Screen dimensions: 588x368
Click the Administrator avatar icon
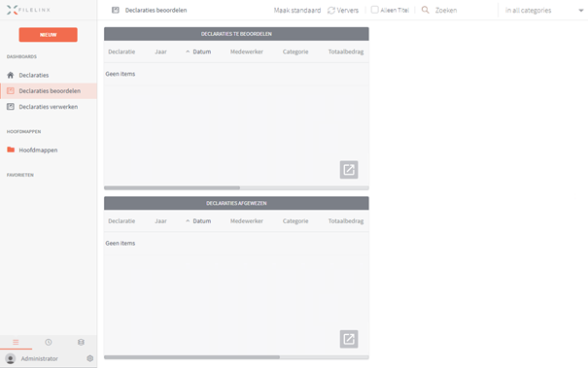[x=11, y=358]
